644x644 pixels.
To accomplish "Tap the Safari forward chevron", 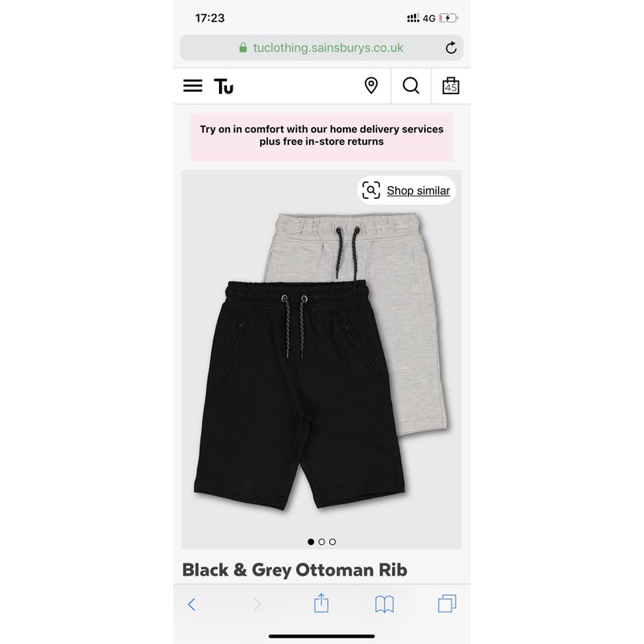I will (257, 605).
